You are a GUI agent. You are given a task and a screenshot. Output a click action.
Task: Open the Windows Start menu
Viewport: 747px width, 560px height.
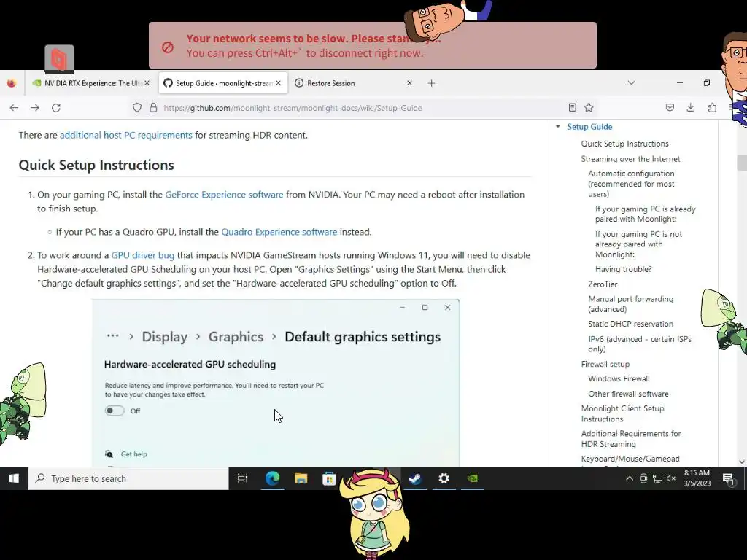coord(14,478)
